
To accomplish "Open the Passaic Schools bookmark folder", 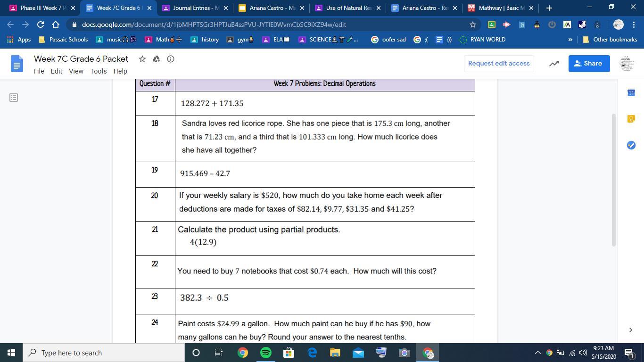I will click(63, 40).
